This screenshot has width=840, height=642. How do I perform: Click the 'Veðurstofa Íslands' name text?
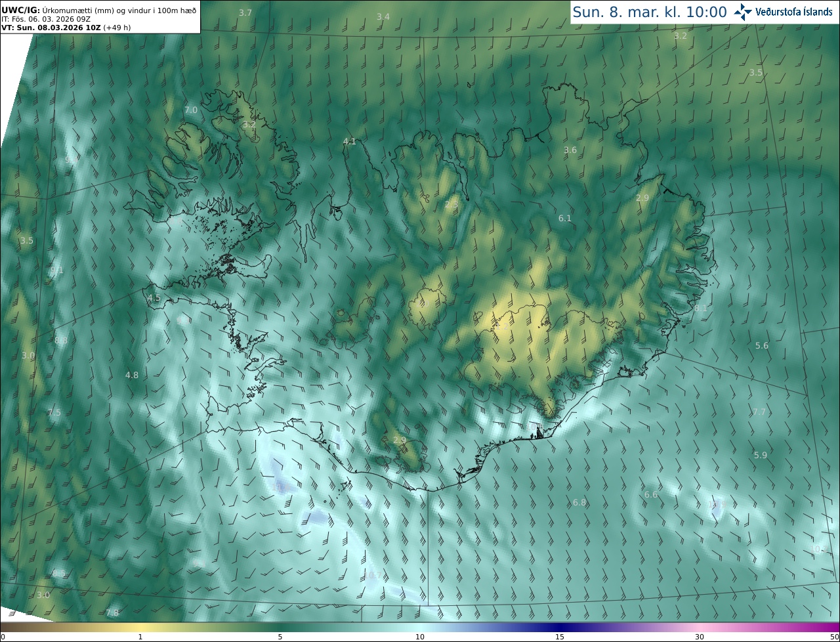point(794,12)
